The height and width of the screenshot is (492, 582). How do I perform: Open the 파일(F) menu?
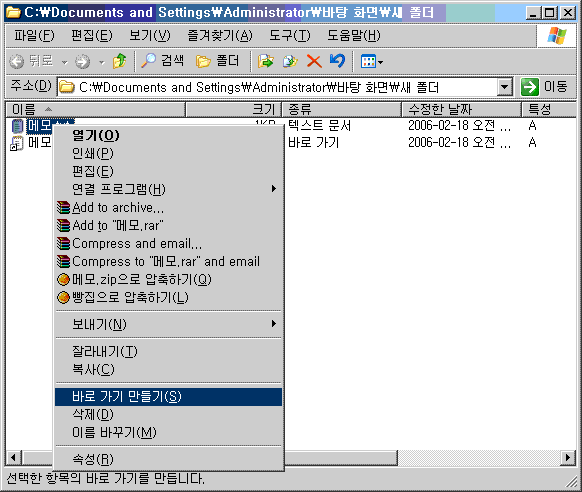34,36
